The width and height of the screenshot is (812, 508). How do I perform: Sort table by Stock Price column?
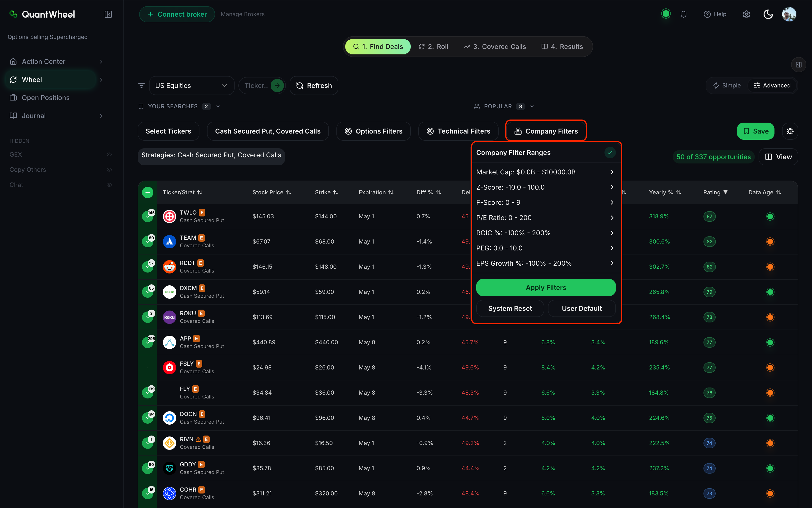pos(272,192)
